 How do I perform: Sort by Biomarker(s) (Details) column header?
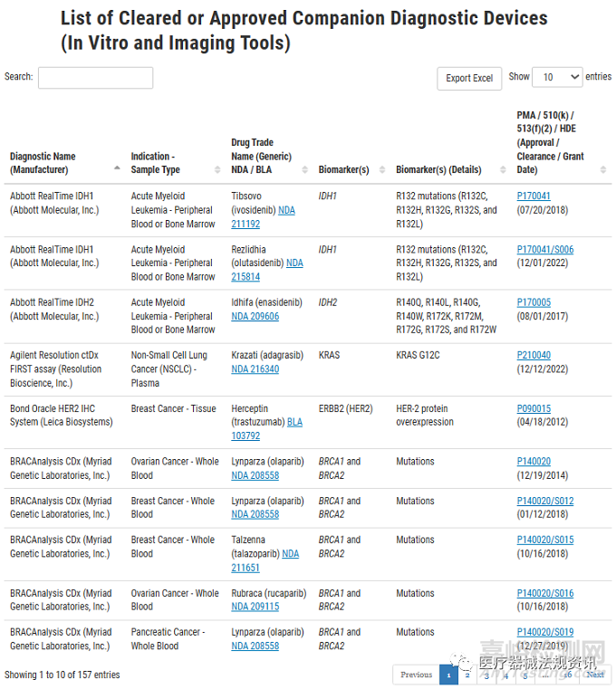(438, 169)
